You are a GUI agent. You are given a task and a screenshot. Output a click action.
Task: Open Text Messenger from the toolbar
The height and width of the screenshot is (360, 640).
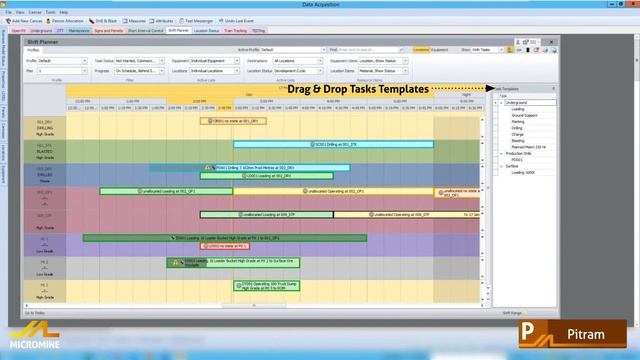pos(196,21)
